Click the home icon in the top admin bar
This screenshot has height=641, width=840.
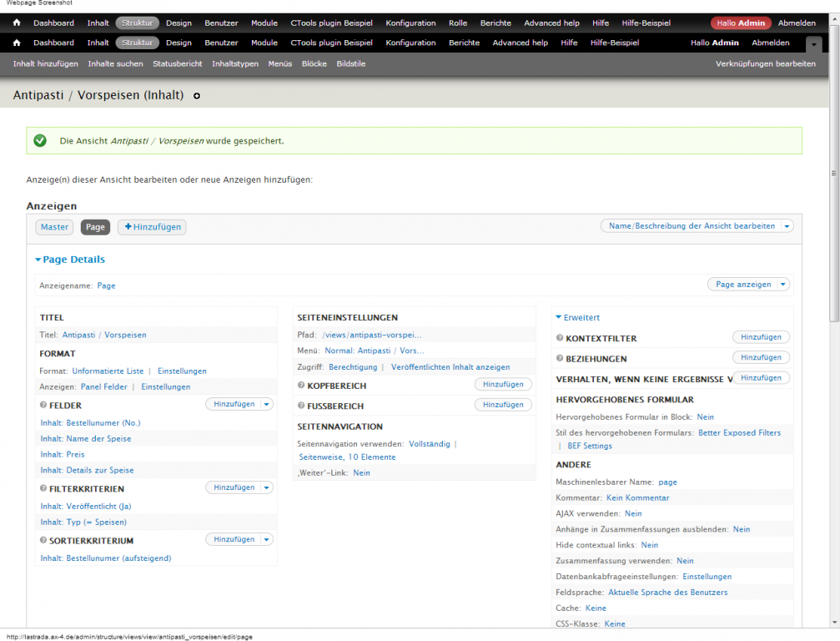point(16,23)
